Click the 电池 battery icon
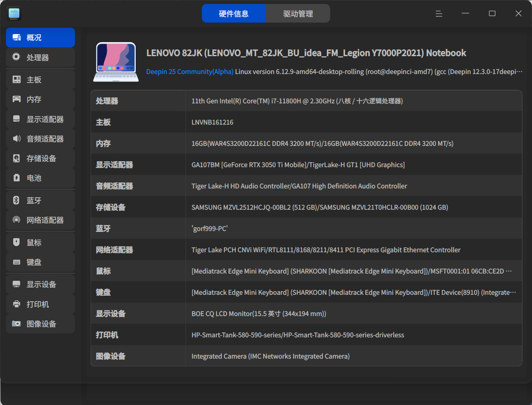 tap(17, 178)
